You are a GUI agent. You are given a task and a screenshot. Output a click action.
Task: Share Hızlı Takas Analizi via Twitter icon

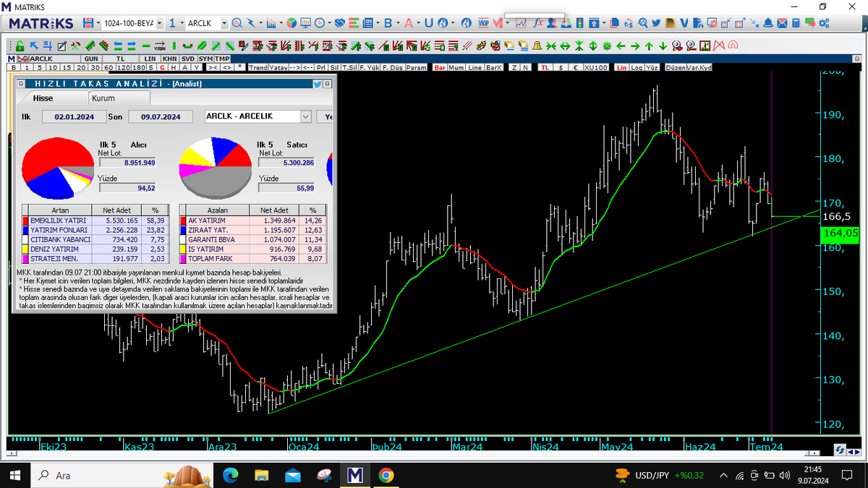[x=318, y=84]
